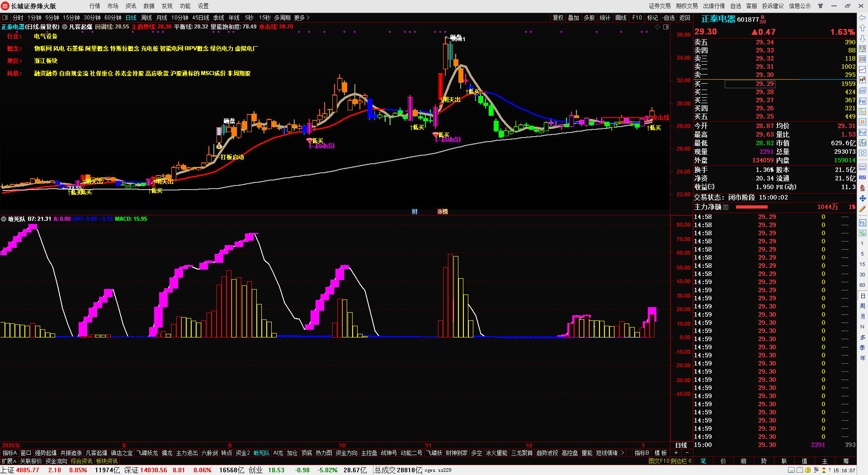Open the line chart icon in right sidebar

click(x=862, y=70)
